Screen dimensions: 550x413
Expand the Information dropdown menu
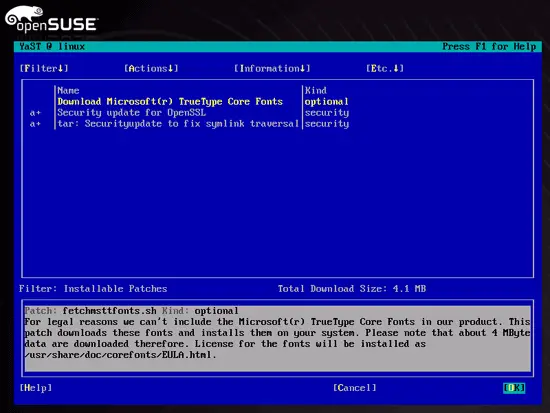pos(272,68)
